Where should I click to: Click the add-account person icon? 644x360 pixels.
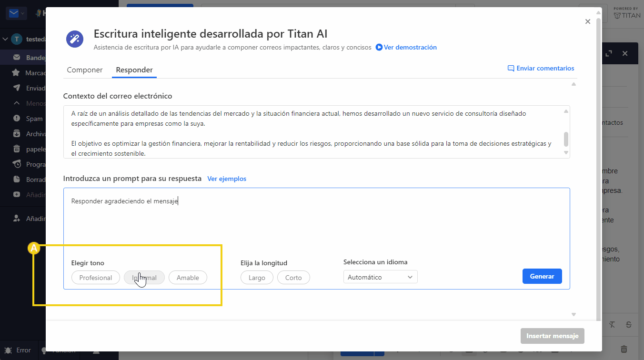17,219
